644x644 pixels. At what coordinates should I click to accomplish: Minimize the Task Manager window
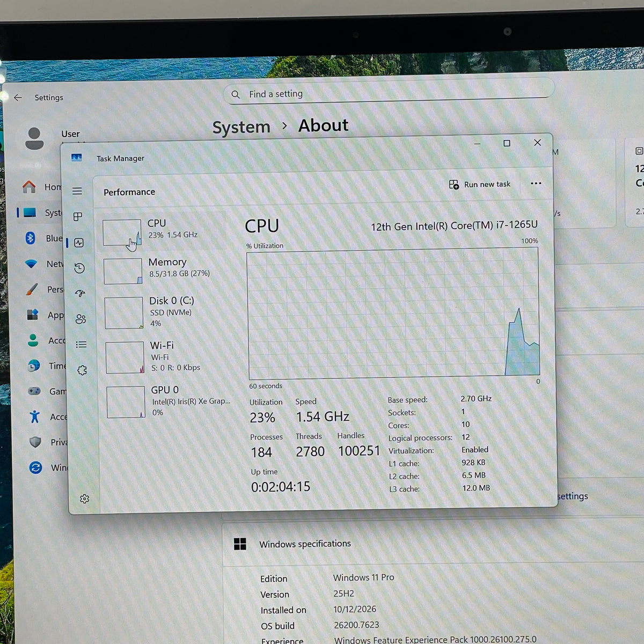(477, 144)
